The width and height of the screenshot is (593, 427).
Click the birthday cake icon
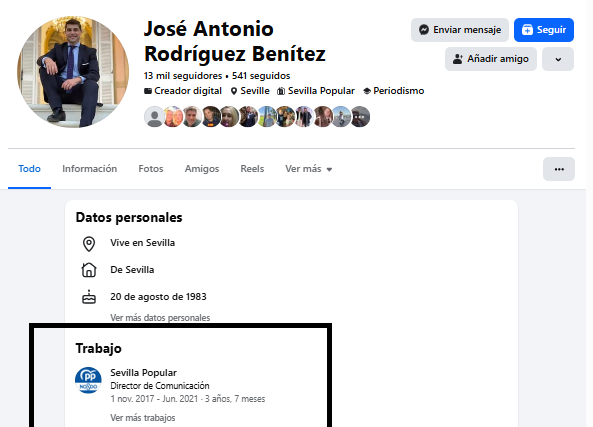tap(89, 297)
